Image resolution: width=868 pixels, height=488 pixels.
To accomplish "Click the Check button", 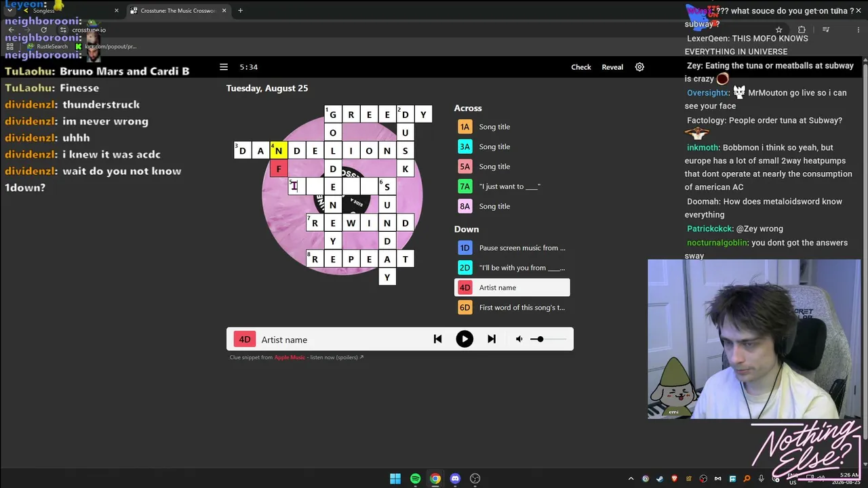I will pyautogui.click(x=581, y=67).
